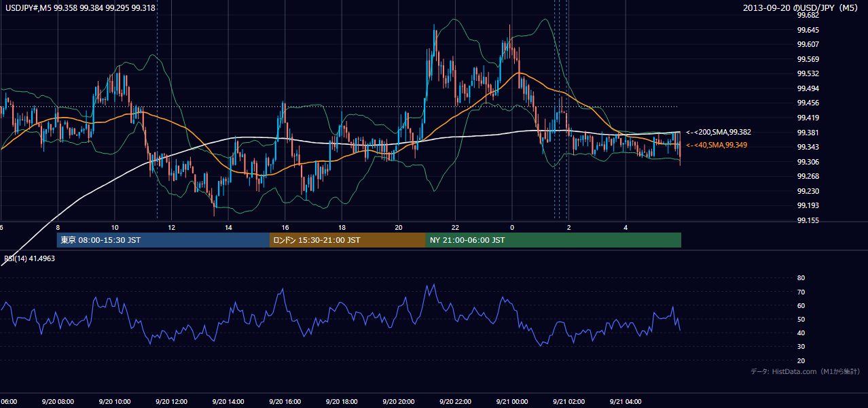The image size is (868, 408).
Task: Click the bottom timestamp 9/20 08:00
Action: point(58,402)
